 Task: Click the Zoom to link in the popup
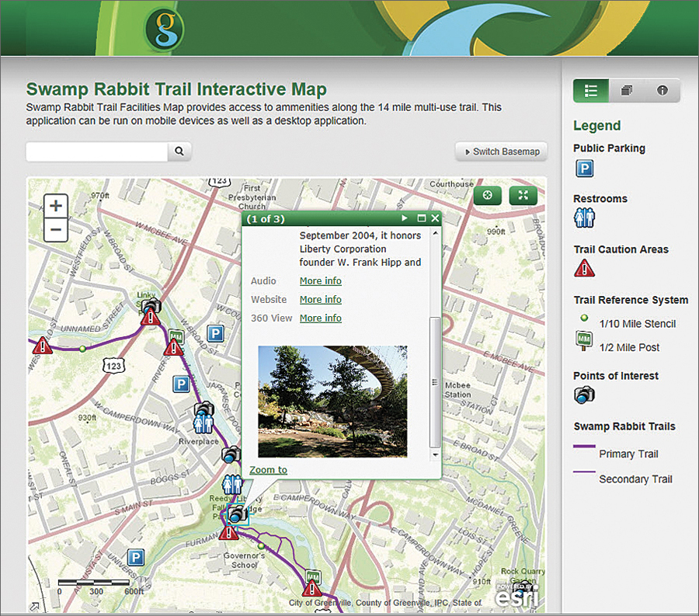[x=268, y=470]
